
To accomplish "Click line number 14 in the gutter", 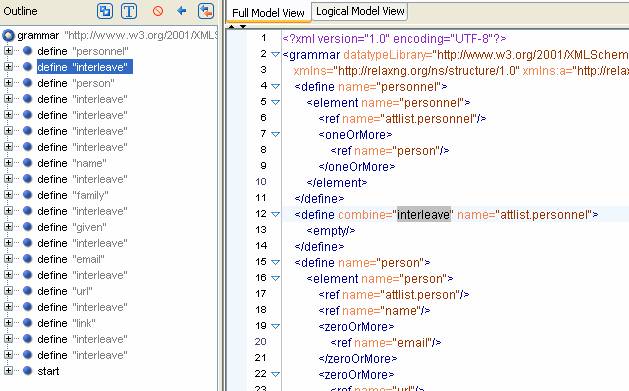I will coord(261,245).
